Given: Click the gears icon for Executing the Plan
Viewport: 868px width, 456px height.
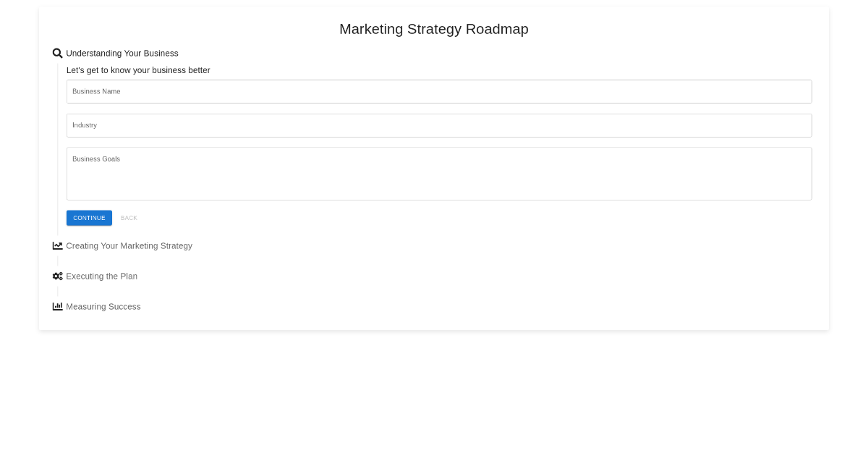Looking at the screenshot, I should pyautogui.click(x=58, y=276).
